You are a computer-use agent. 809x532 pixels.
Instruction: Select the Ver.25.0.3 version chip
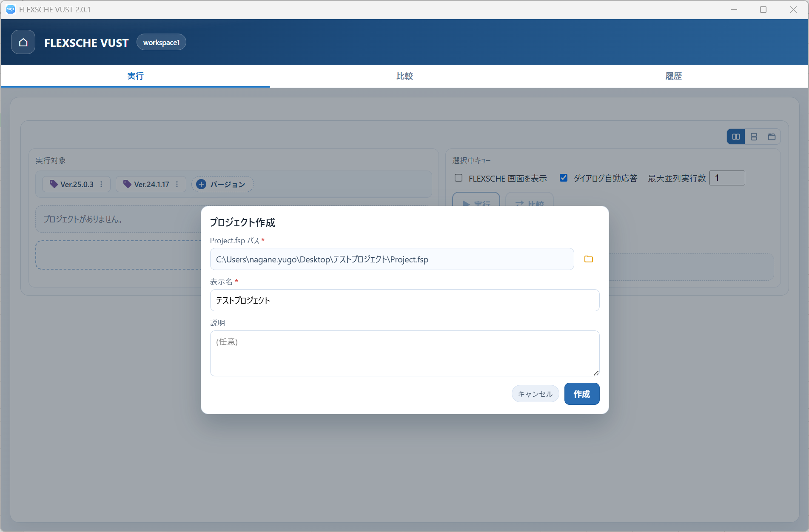[77, 184]
